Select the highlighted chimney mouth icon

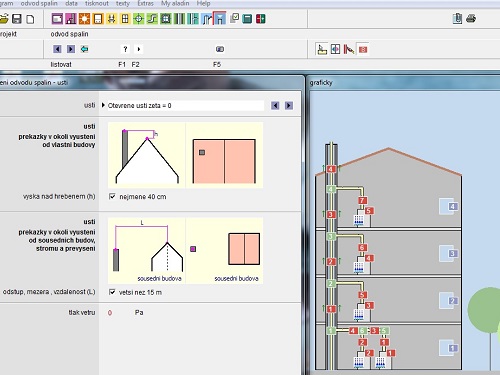coord(219,19)
